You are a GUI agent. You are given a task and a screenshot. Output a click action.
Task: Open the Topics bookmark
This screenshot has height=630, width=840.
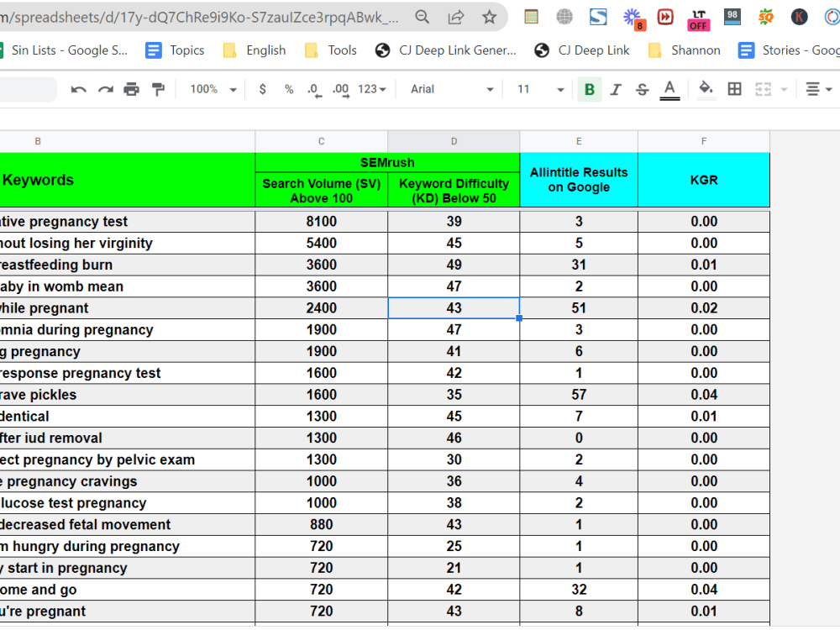[176, 50]
